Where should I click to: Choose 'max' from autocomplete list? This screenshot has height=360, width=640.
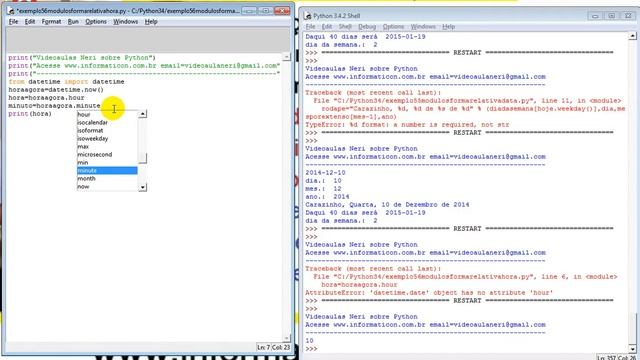tap(107, 147)
